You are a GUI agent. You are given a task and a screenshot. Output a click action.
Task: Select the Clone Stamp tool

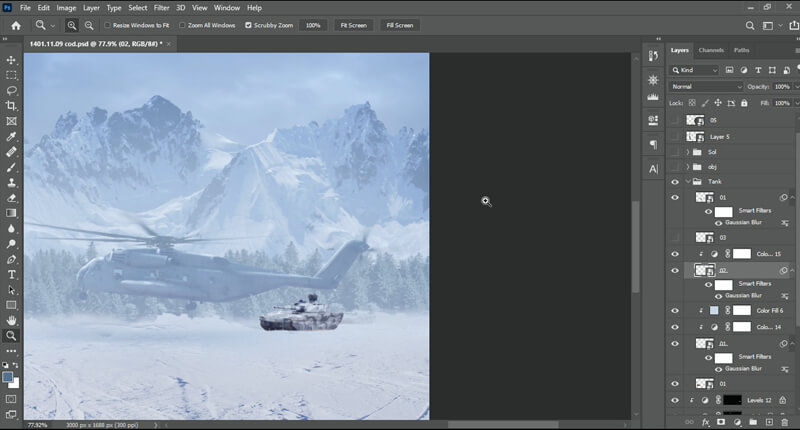(11, 183)
